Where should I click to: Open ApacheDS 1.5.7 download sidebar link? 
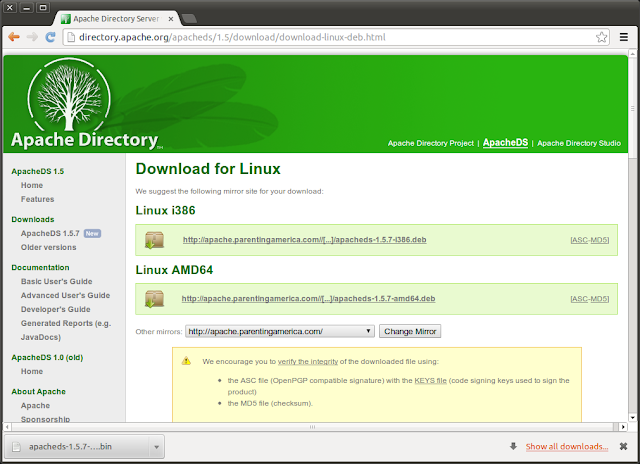point(50,233)
